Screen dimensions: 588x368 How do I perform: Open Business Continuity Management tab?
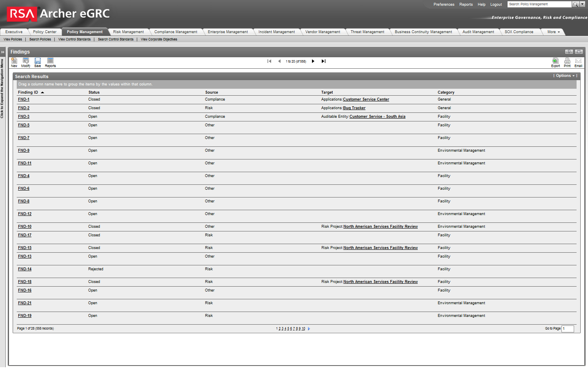(x=423, y=32)
